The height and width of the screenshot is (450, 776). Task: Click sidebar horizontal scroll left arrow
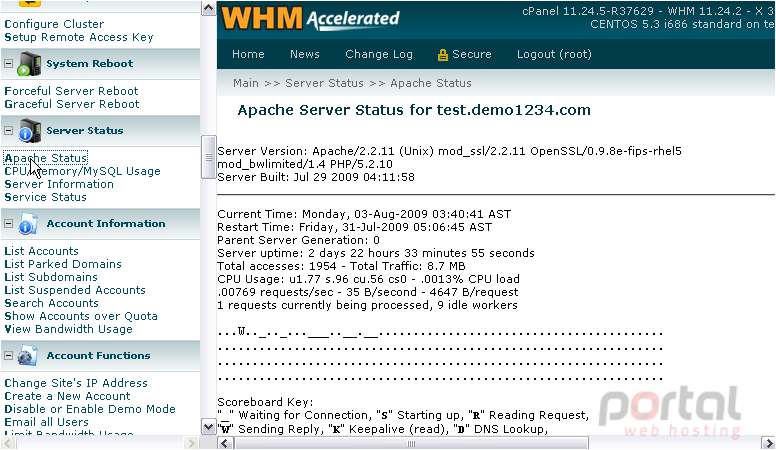[x=7, y=443]
